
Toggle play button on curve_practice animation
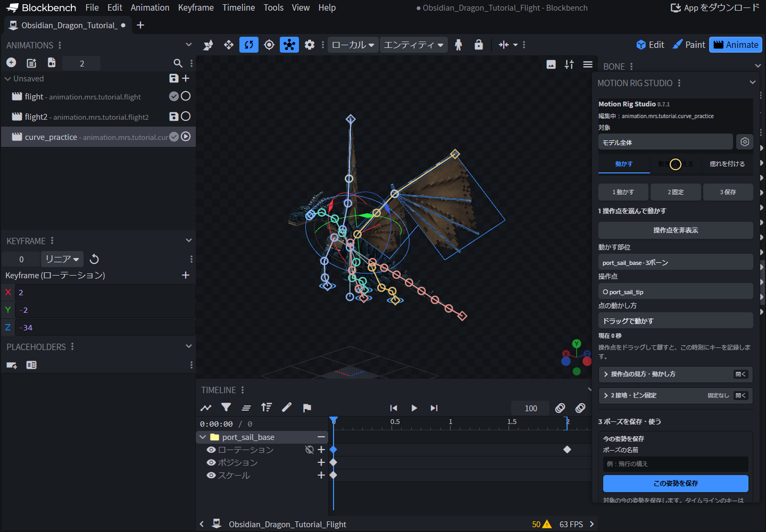pyautogui.click(x=186, y=137)
